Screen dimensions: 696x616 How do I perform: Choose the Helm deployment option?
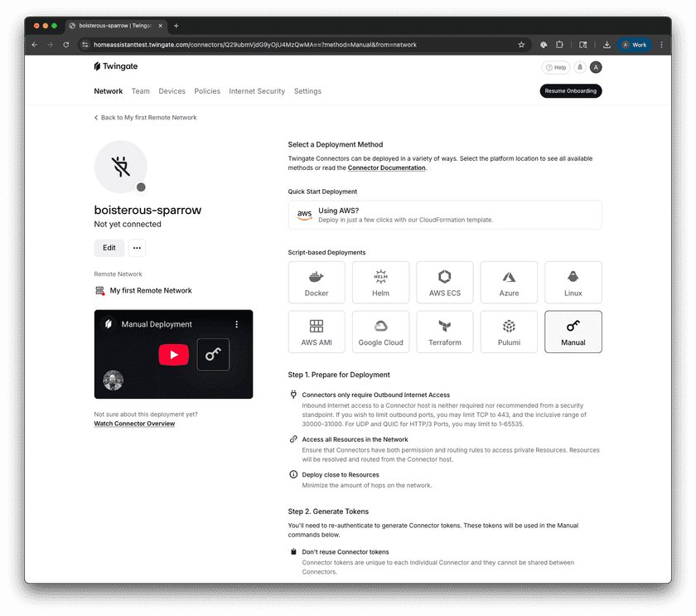pos(380,283)
